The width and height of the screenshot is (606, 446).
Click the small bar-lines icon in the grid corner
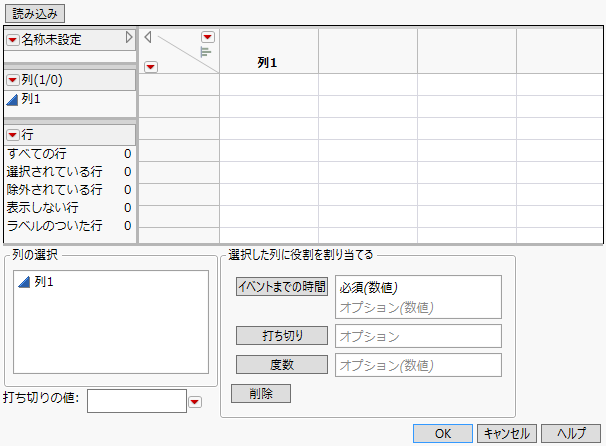click(207, 52)
